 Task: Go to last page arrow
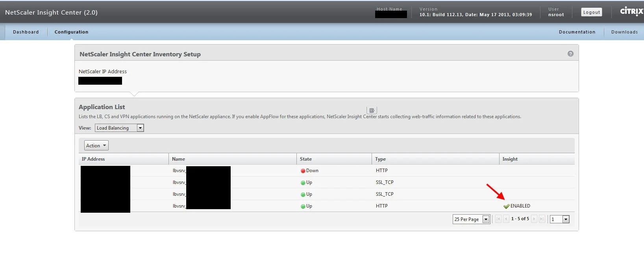(x=542, y=219)
